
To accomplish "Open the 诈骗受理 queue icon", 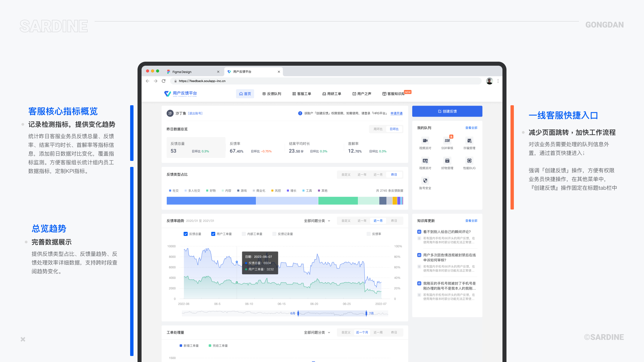I will (469, 141).
